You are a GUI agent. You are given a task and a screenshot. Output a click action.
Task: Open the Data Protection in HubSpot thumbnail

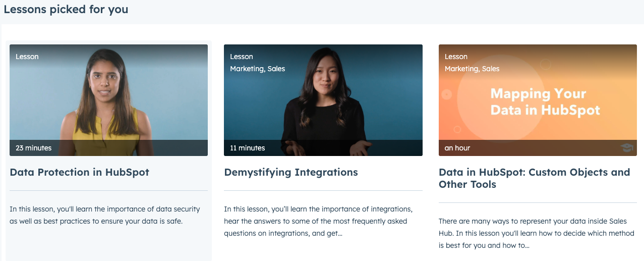click(108, 100)
